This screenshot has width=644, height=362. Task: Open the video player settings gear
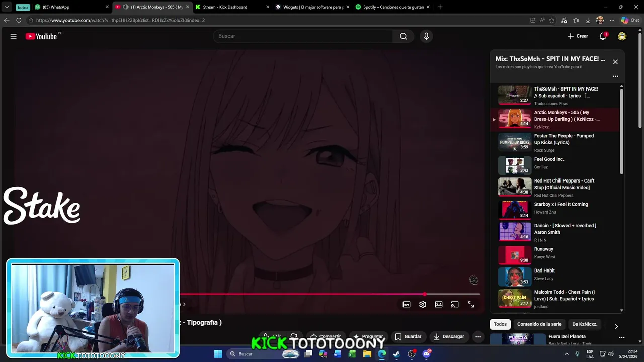423,304
